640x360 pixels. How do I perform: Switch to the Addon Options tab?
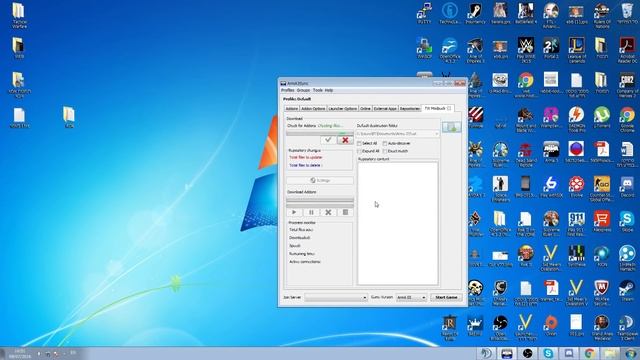(x=313, y=109)
